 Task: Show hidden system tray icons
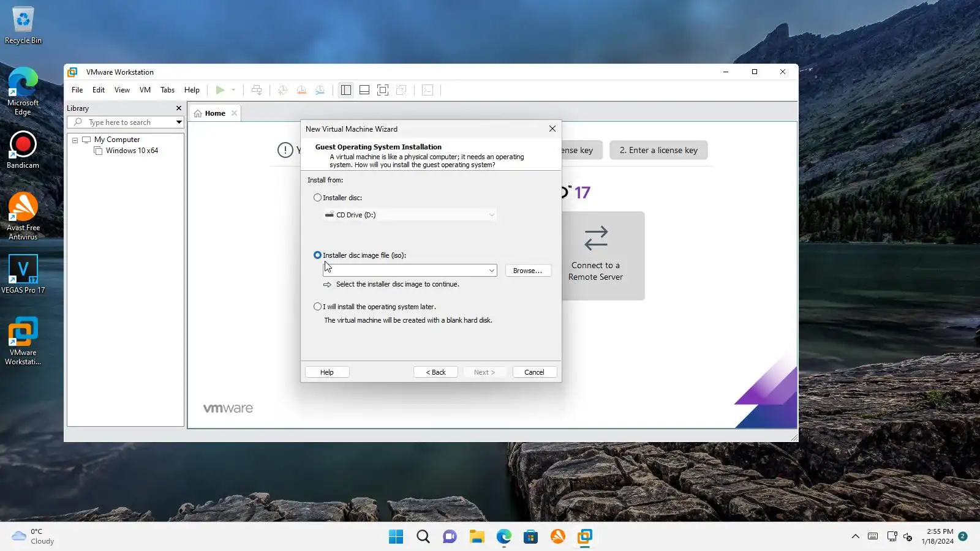pos(855,536)
